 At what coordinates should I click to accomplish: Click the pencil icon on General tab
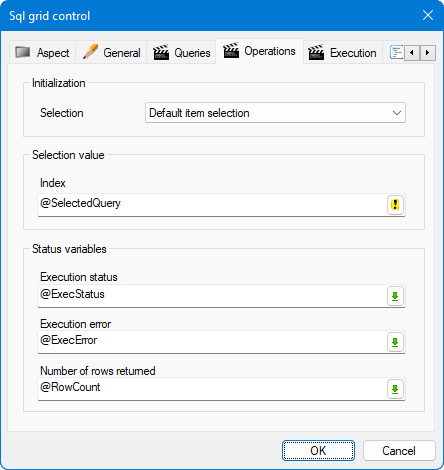click(x=90, y=52)
